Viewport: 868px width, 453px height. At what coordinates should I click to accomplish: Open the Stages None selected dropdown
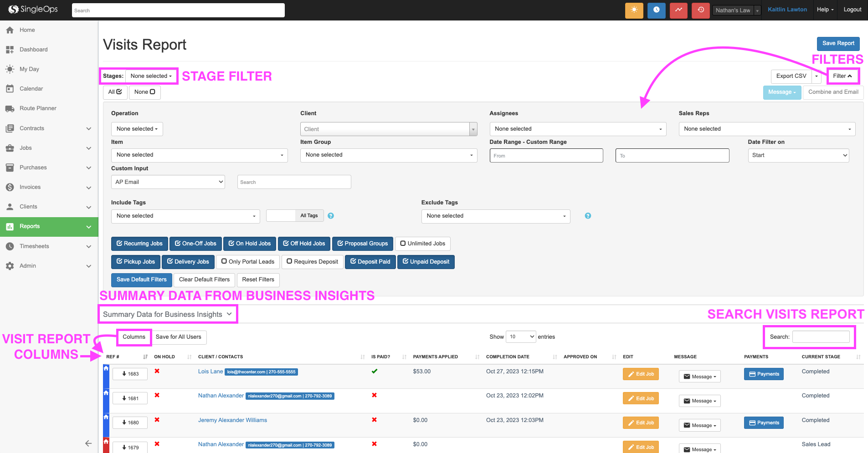151,76
